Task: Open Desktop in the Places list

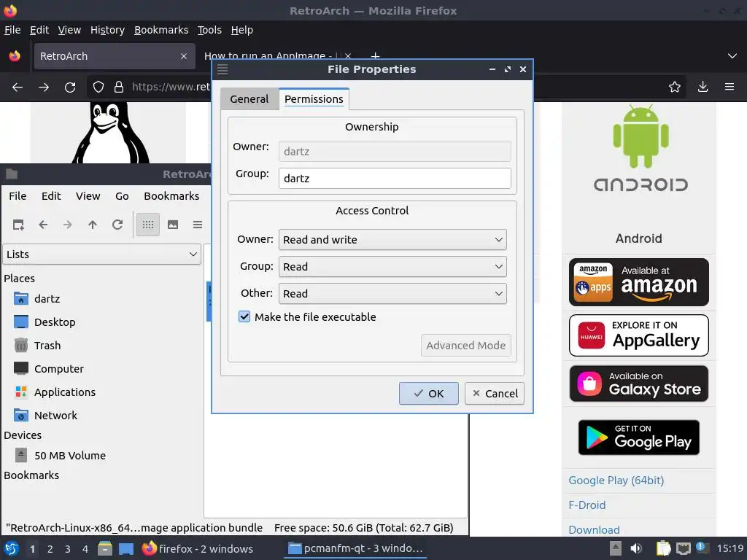Action: tap(55, 322)
